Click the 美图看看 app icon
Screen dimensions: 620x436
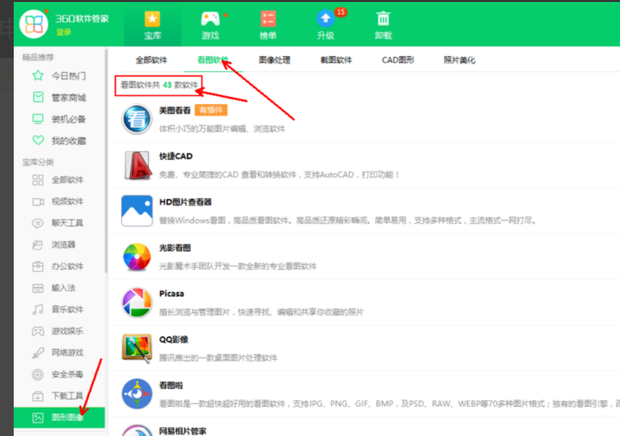[137, 119]
